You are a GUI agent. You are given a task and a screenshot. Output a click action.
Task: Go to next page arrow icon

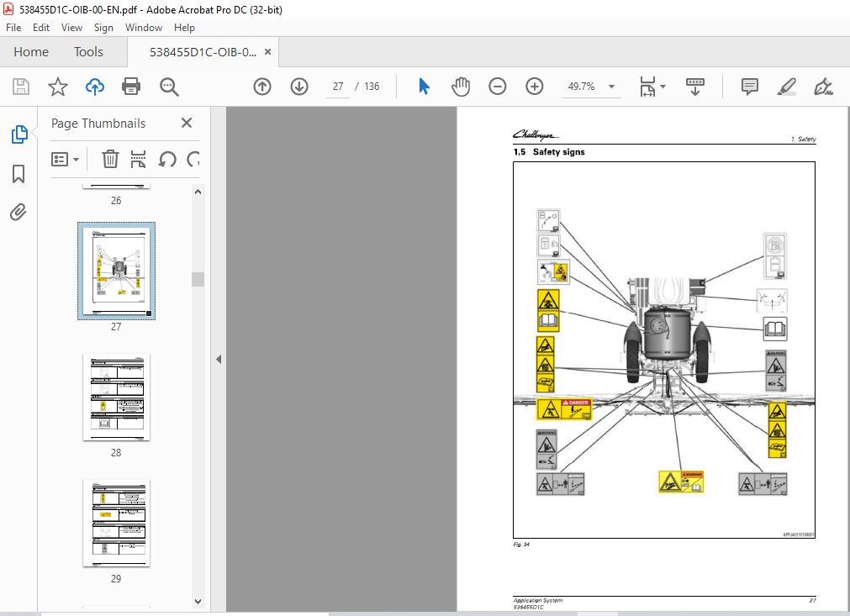(299, 87)
